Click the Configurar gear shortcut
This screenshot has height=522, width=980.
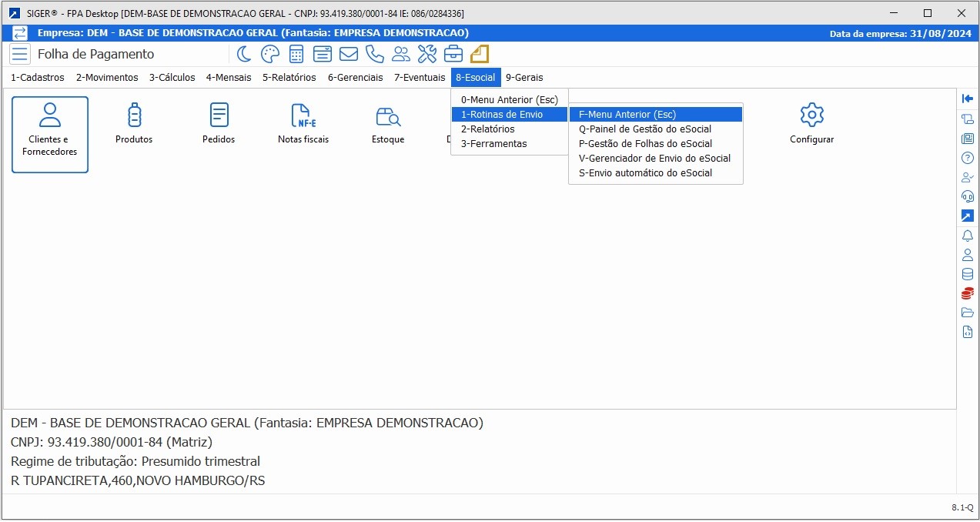811,123
